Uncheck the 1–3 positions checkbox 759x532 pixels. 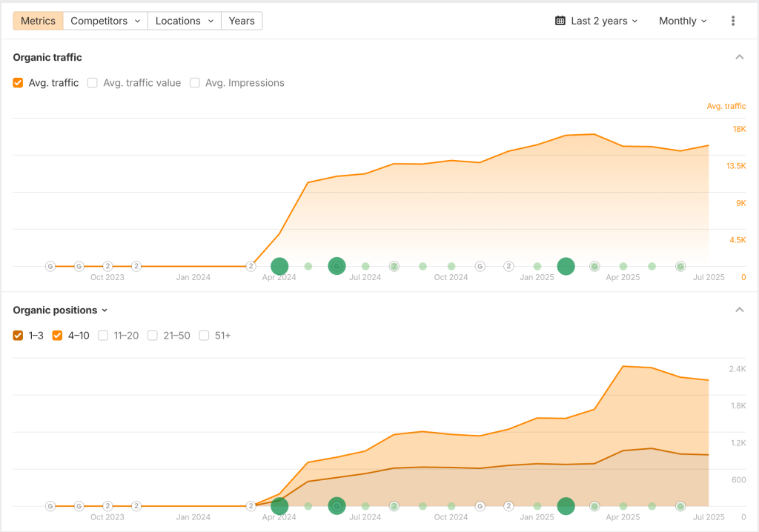point(18,336)
